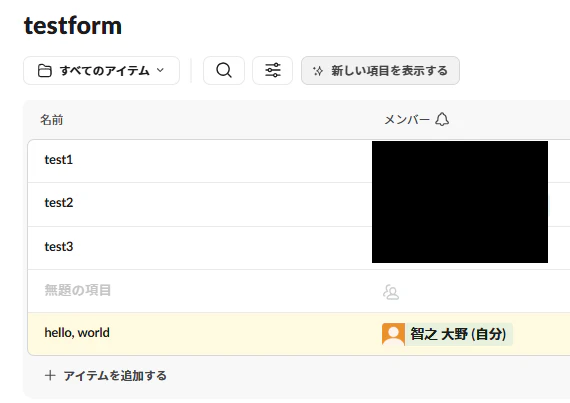Click the orange avatar in hello, world row

(x=393, y=334)
